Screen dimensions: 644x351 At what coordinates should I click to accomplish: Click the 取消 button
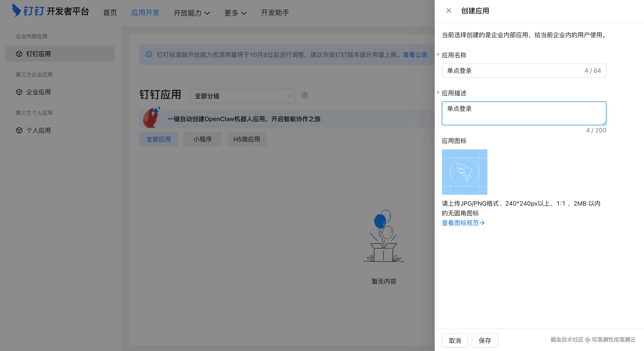[x=455, y=340]
